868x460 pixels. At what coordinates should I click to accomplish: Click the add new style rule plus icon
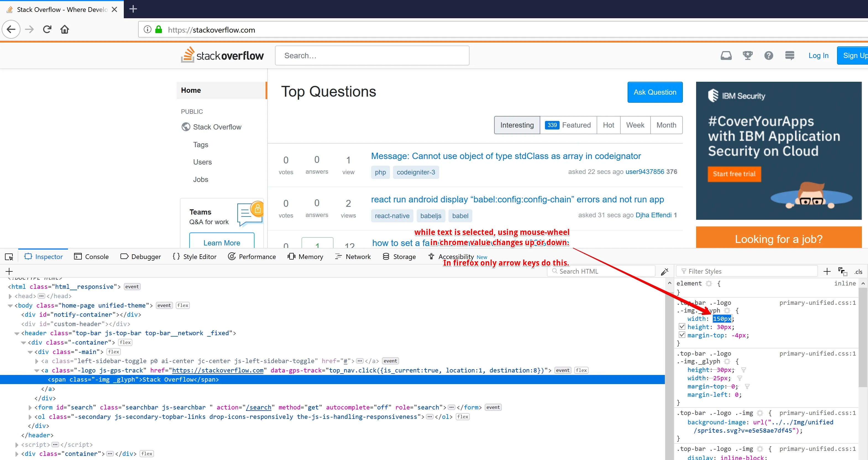827,271
